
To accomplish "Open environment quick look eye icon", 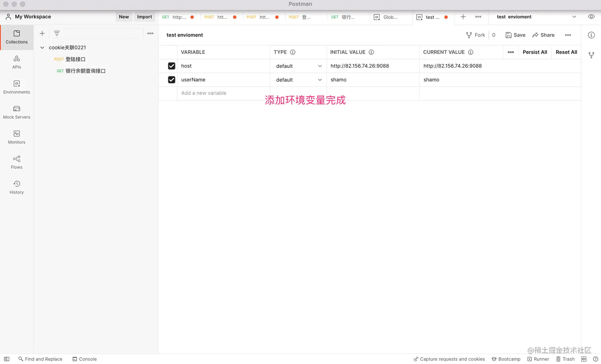I will pos(591,17).
